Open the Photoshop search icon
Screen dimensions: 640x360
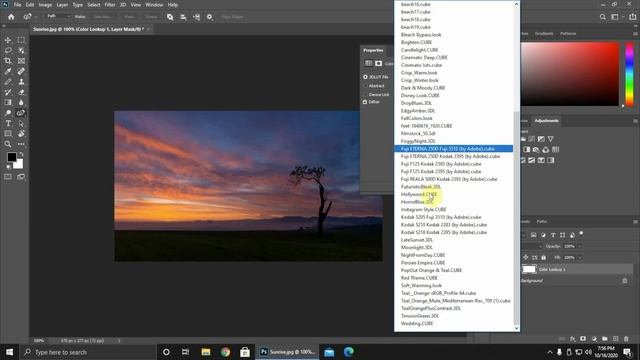point(602,17)
